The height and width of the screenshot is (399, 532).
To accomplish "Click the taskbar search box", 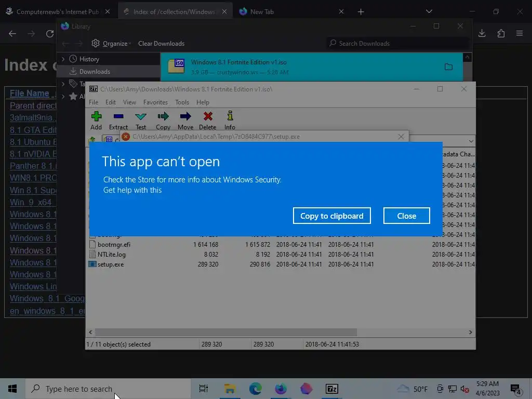I will pos(108,389).
